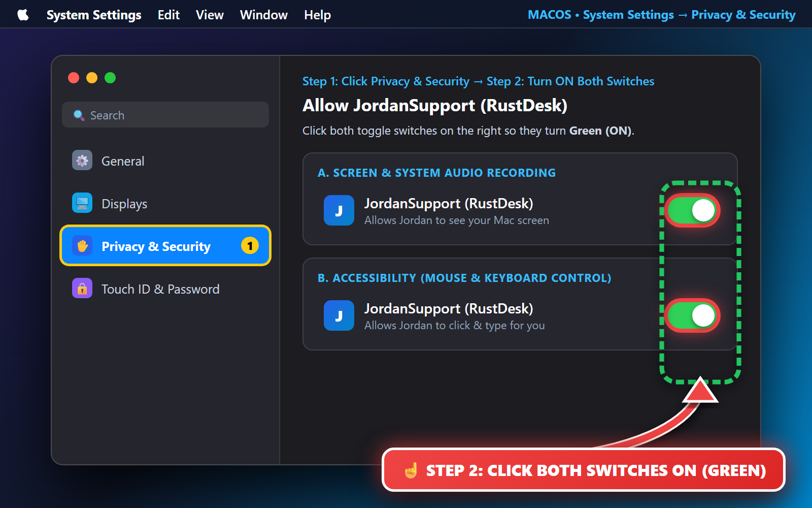
Task: Click the Search input field
Action: pos(165,115)
